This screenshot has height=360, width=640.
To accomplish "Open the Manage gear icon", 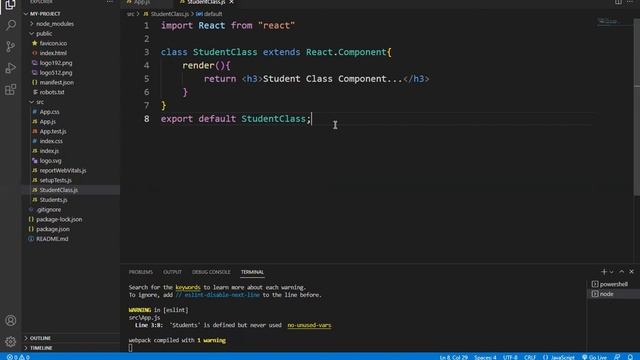I will [x=11, y=341].
